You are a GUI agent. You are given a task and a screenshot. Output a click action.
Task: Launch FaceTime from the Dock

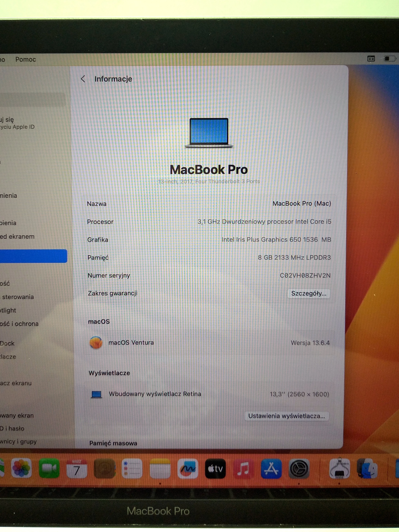click(49, 468)
